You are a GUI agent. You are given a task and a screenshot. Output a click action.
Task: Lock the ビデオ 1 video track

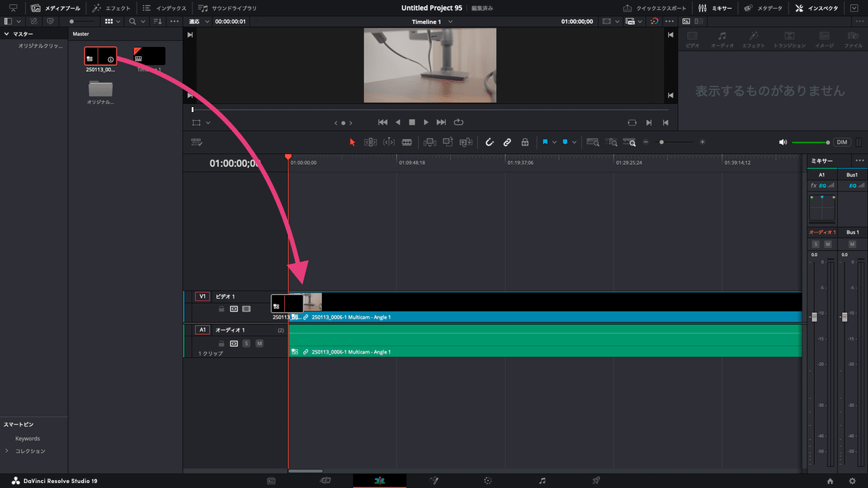tap(221, 309)
